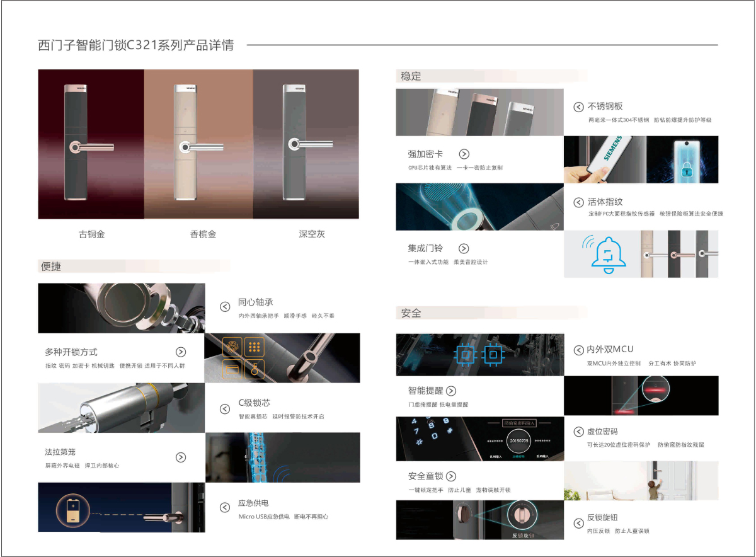
Task: Select the 集成门铃 feature title
Action: (425, 249)
